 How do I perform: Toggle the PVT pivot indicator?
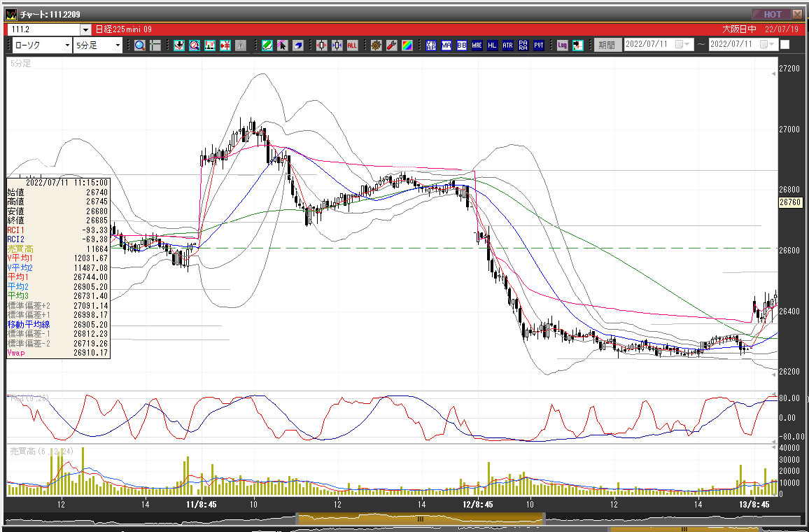point(539,45)
